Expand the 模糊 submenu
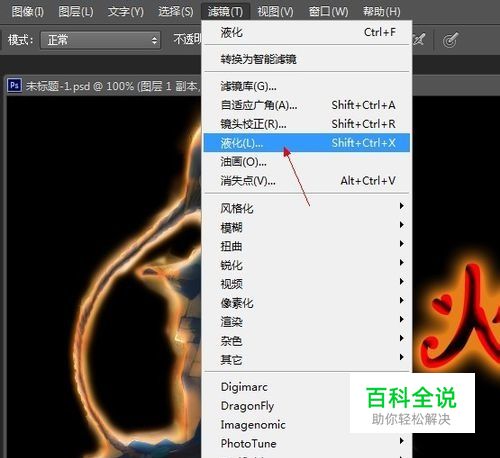 click(x=307, y=227)
